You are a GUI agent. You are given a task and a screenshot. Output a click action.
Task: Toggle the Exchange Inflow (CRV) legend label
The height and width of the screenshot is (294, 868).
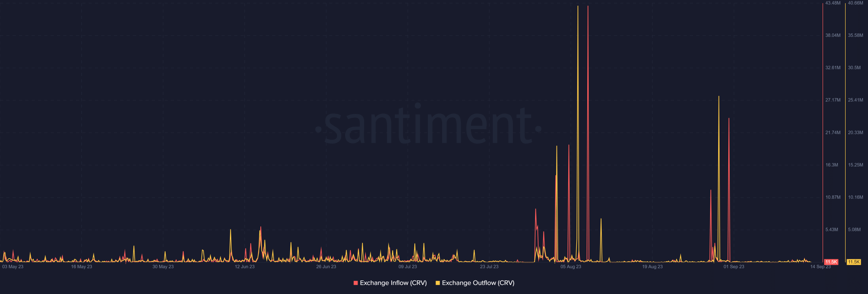pos(393,283)
